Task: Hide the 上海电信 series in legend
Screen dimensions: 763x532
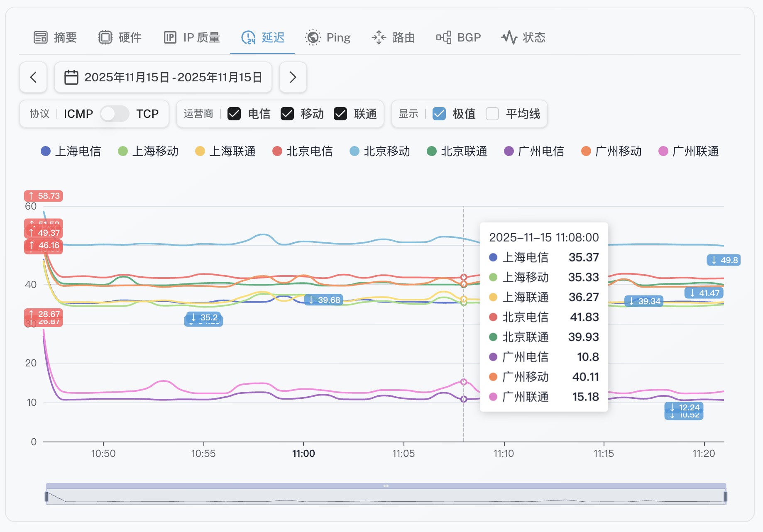Action: click(71, 151)
